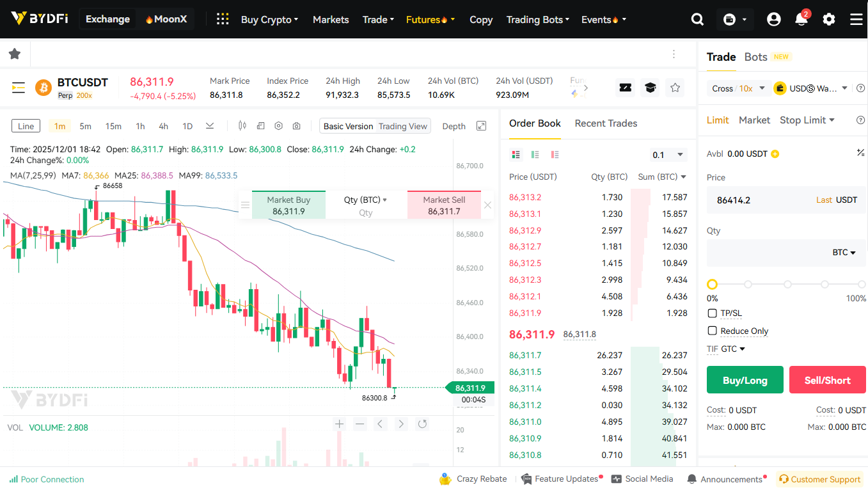Expand the chart to fullscreen
868x490 pixels.
tap(482, 126)
